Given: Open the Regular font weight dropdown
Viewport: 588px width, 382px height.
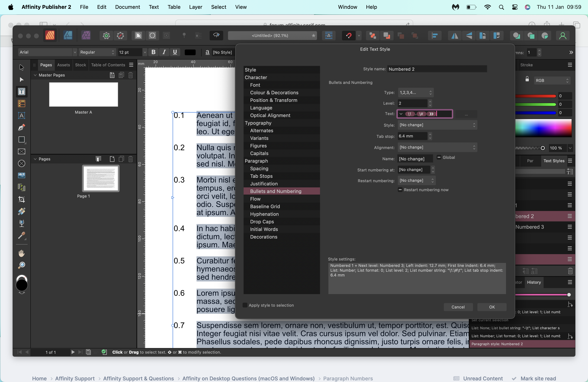Looking at the screenshot, I should pos(97,52).
